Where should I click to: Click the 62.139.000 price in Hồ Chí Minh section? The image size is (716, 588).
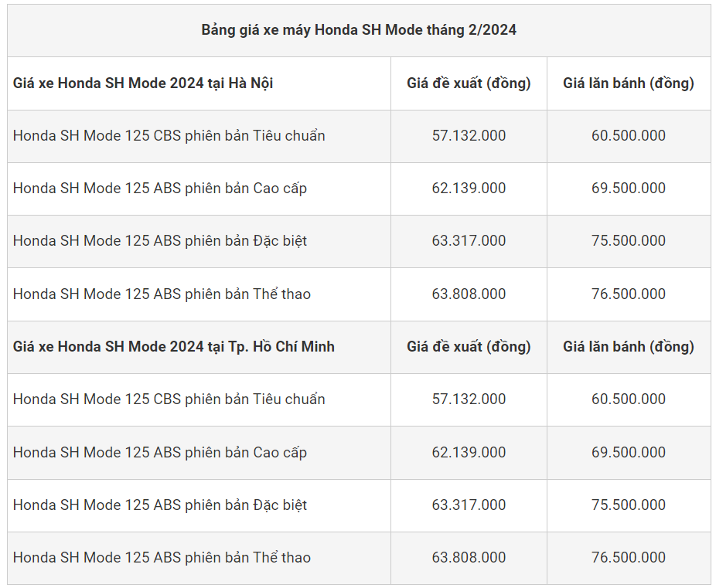point(469,452)
